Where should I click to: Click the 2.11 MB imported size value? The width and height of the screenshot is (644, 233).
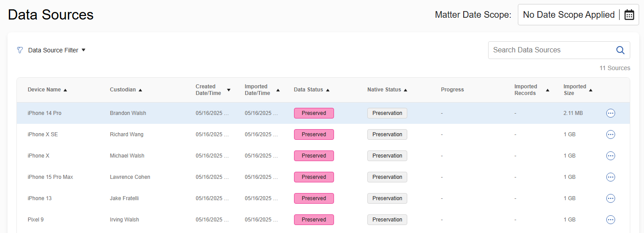(x=573, y=113)
